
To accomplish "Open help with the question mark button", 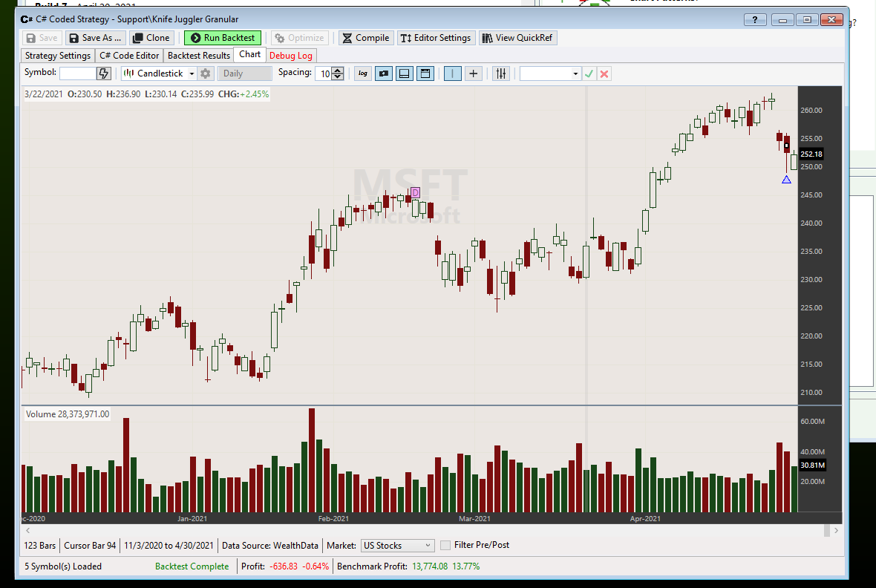I will [755, 19].
